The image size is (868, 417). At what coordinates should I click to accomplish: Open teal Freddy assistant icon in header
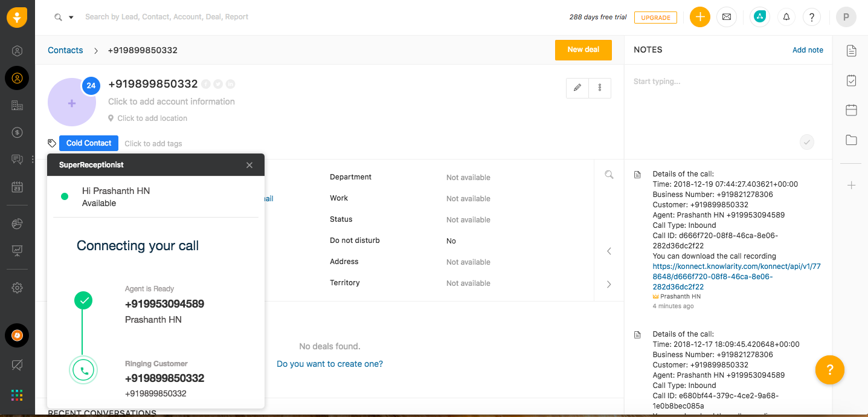[x=760, y=17]
